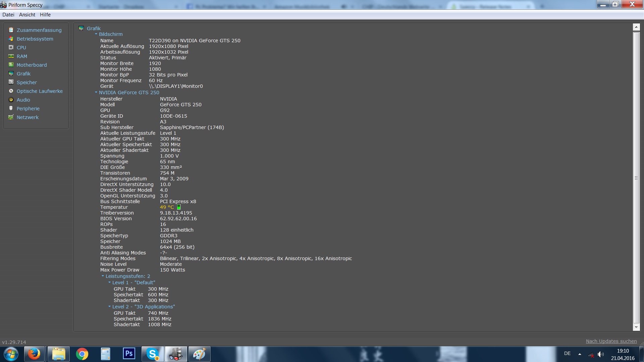Click the Grafik header monitor icon
Image resolution: width=644 pixels, height=362 pixels.
[x=81, y=28]
